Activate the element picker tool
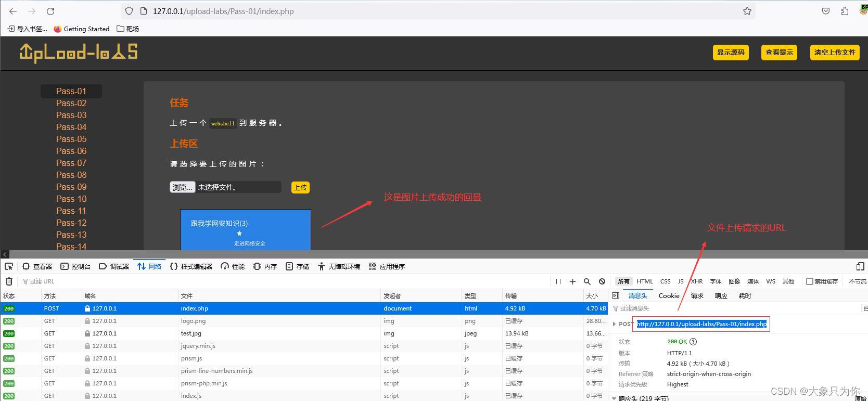The width and height of the screenshot is (868, 401). tap(9, 266)
